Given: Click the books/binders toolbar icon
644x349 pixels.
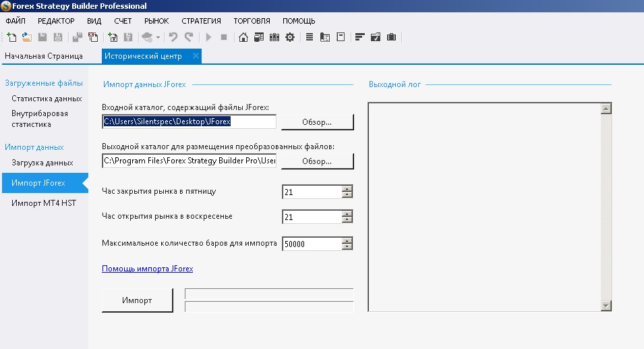Looking at the screenshot, I should [274, 37].
